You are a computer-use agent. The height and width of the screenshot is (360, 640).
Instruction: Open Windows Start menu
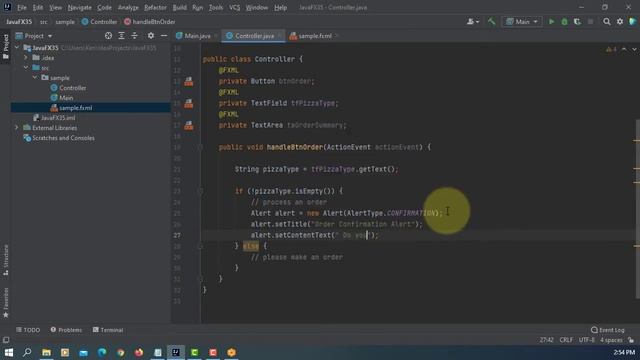pos(9,352)
